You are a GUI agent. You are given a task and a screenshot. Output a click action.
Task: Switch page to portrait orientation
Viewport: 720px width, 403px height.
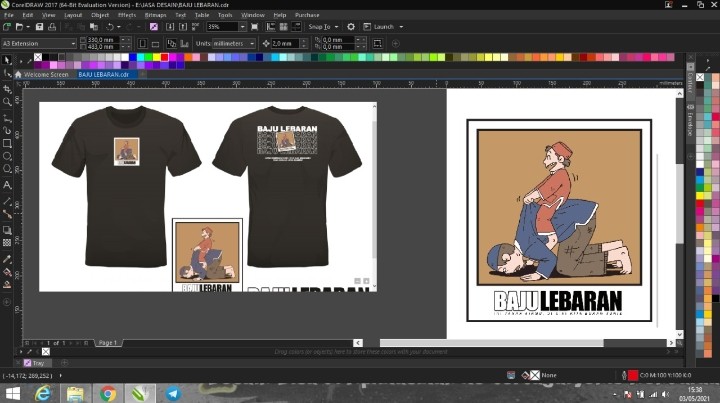click(x=142, y=44)
